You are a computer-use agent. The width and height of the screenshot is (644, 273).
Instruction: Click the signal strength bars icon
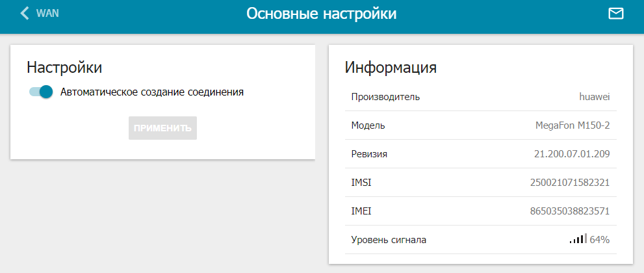pos(578,239)
